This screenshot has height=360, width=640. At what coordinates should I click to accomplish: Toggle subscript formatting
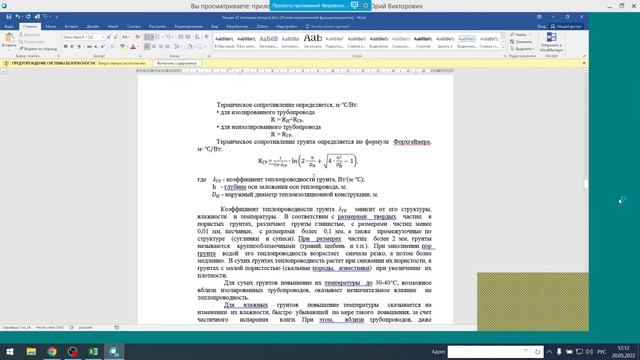pyautogui.click(x=96, y=47)
